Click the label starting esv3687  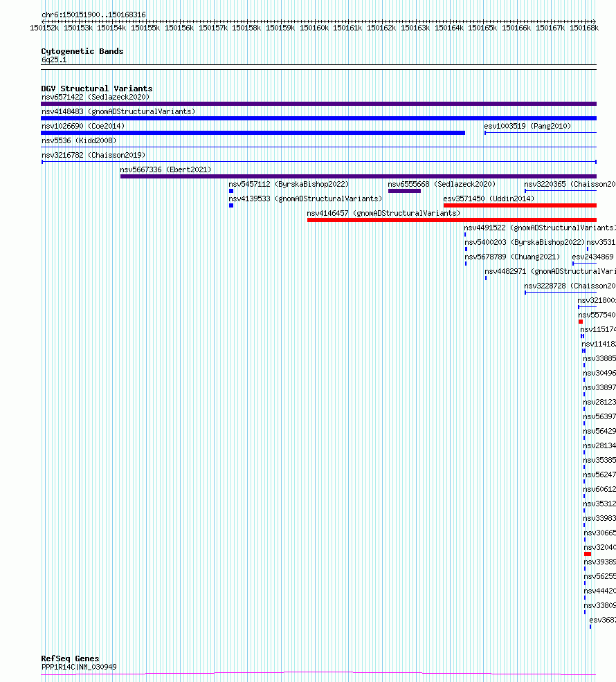click(603, 620)
